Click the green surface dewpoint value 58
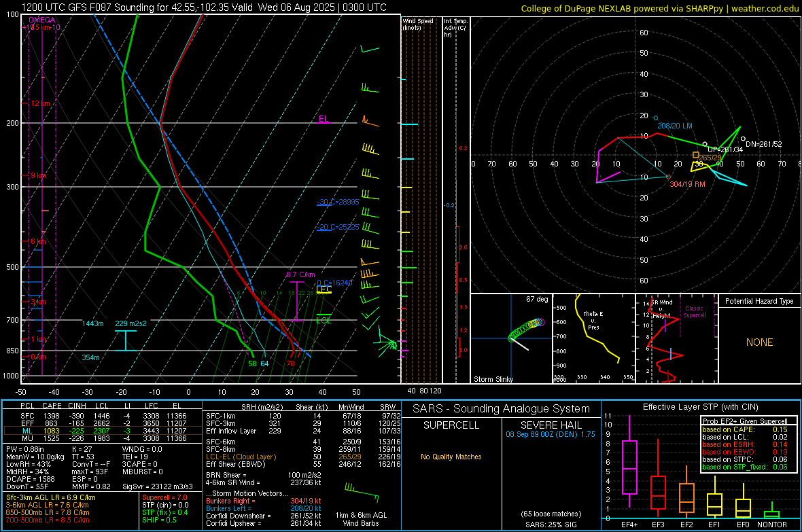 [x=252, y=363]
